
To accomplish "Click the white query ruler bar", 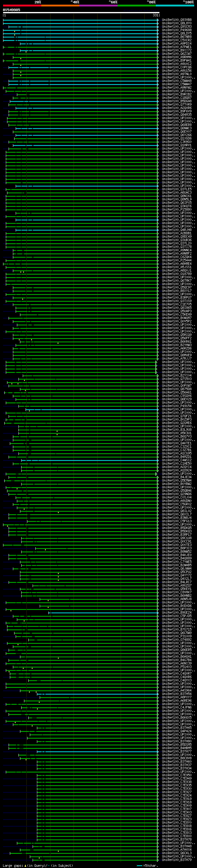I will tap(81, 12).
